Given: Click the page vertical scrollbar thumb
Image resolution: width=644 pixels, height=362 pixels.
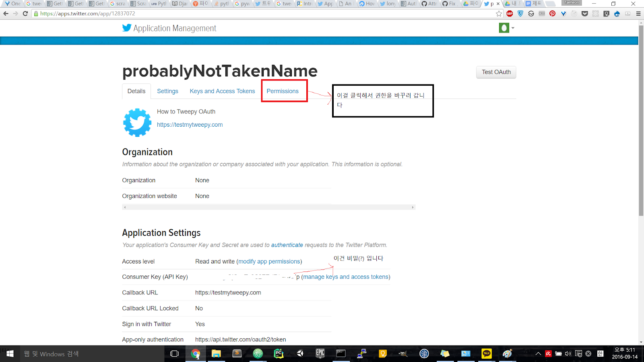Looking at the screenshot, I should tap(641, 121).
